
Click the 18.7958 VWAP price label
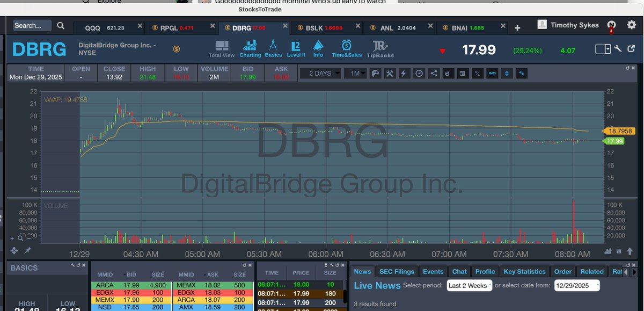620,131
